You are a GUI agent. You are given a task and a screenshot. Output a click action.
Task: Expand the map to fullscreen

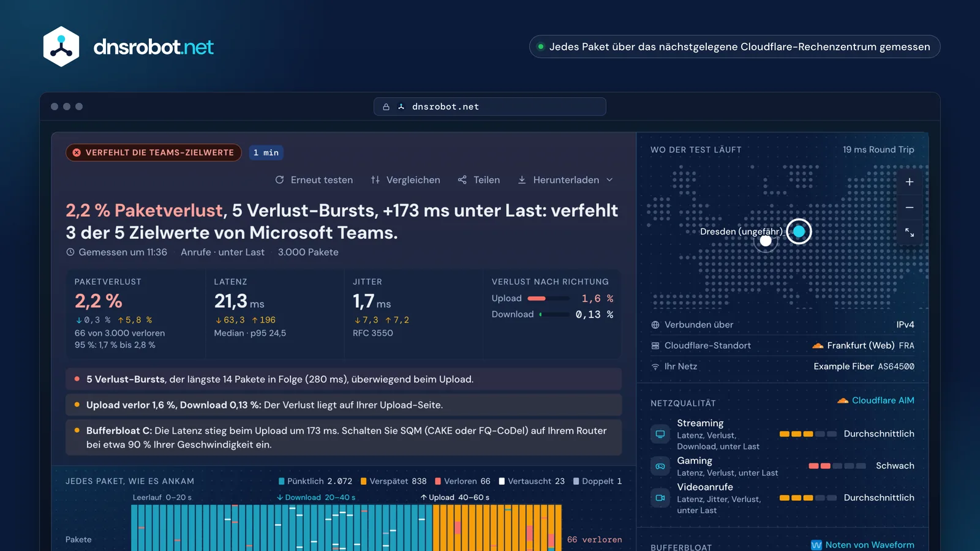[x=910, y=233]
